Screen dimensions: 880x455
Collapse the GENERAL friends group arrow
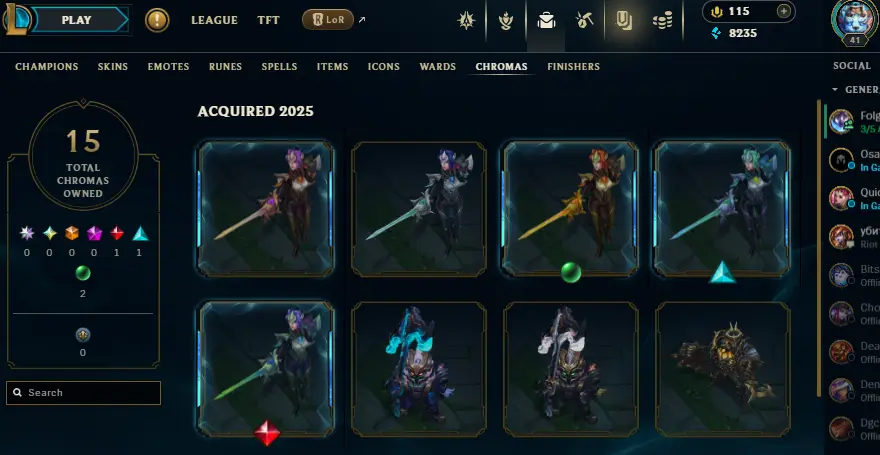pyautogui.click(x=835, y=90)
